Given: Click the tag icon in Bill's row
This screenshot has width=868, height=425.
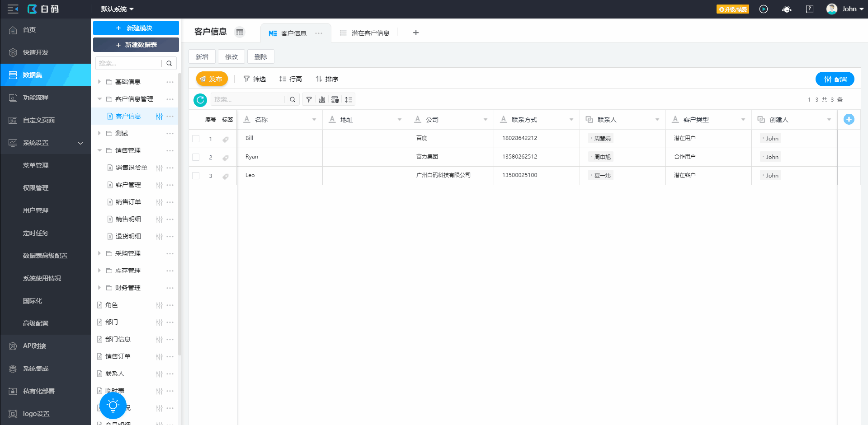Looking at the screenshot, I should 225,139.
